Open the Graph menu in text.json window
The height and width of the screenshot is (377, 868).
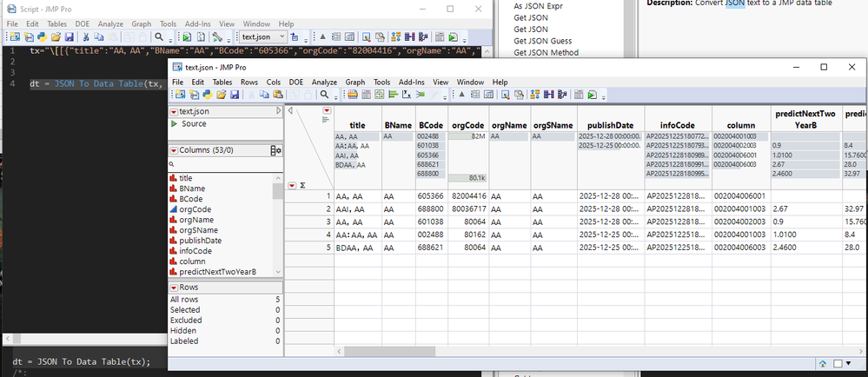(x=355, y=82)
